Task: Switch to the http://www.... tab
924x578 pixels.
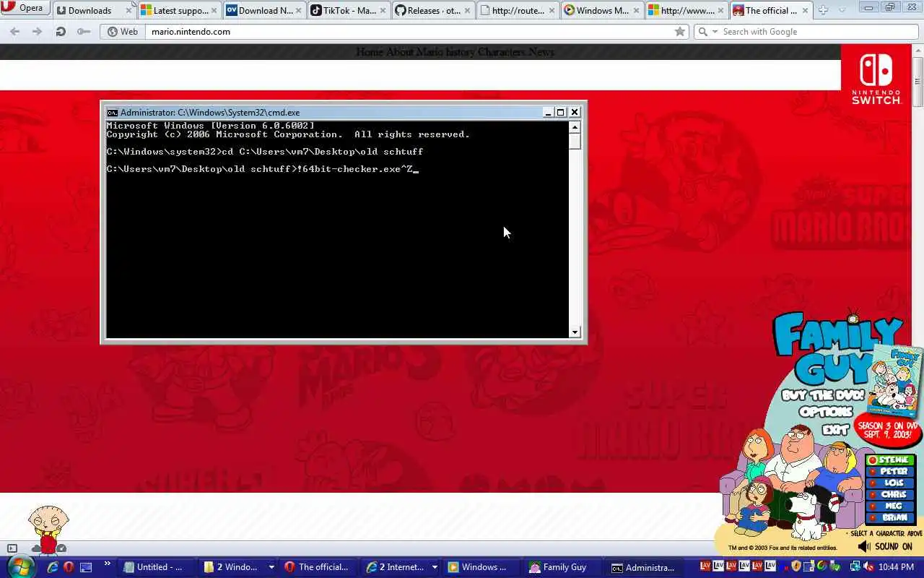Action: pos(687,10)
